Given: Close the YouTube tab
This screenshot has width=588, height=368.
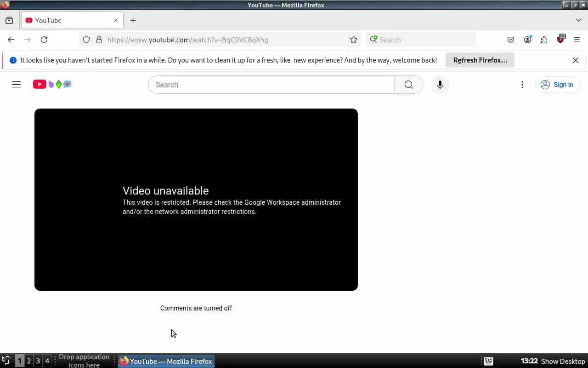Looking at the screenshot, I should pos(116,20).
